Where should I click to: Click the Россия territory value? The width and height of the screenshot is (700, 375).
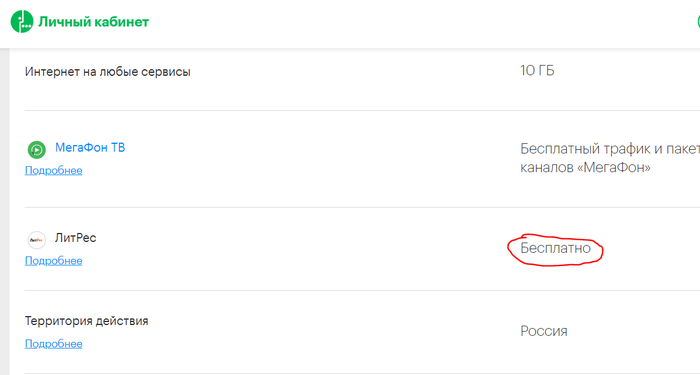544,331
